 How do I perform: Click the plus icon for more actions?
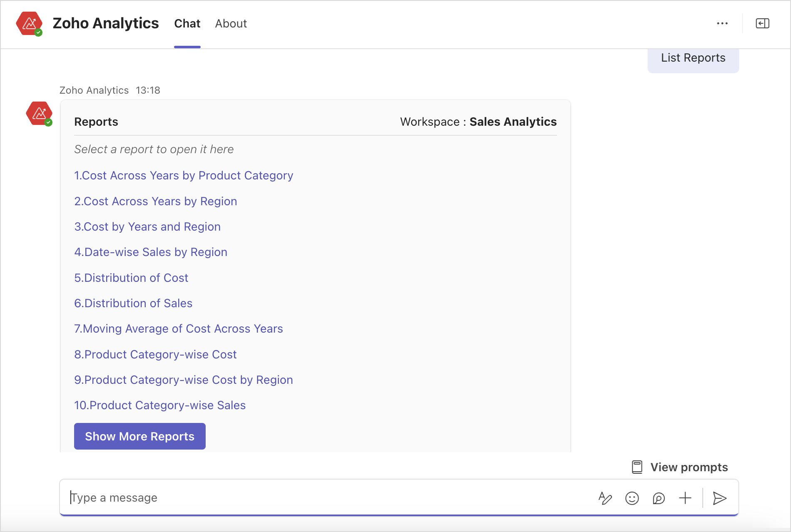pyautogui.click(x=685, y=498)
